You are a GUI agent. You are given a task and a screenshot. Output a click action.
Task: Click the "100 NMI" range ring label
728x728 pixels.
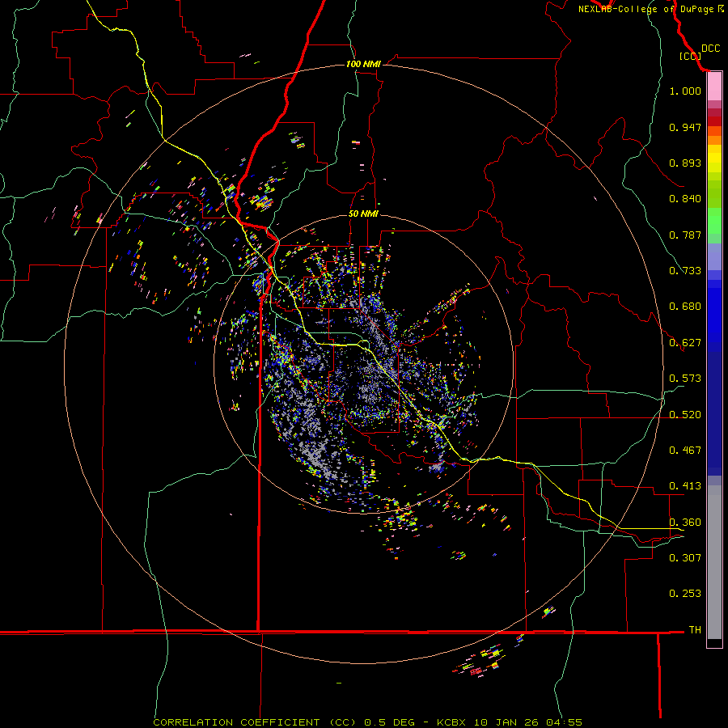pos(363,64)
